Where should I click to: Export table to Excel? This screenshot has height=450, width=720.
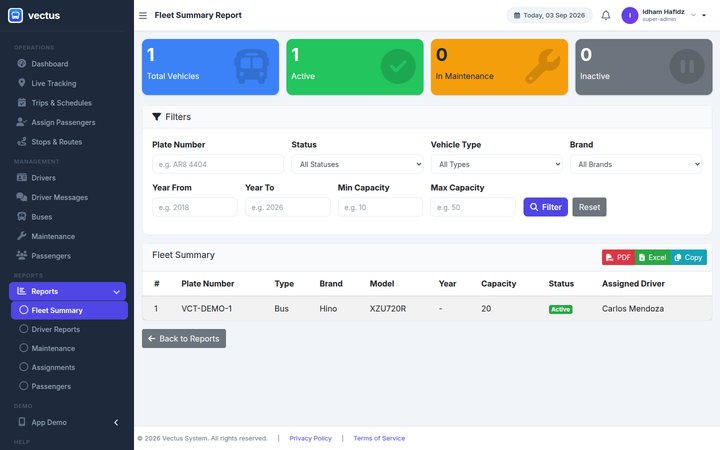coord(652,257)
